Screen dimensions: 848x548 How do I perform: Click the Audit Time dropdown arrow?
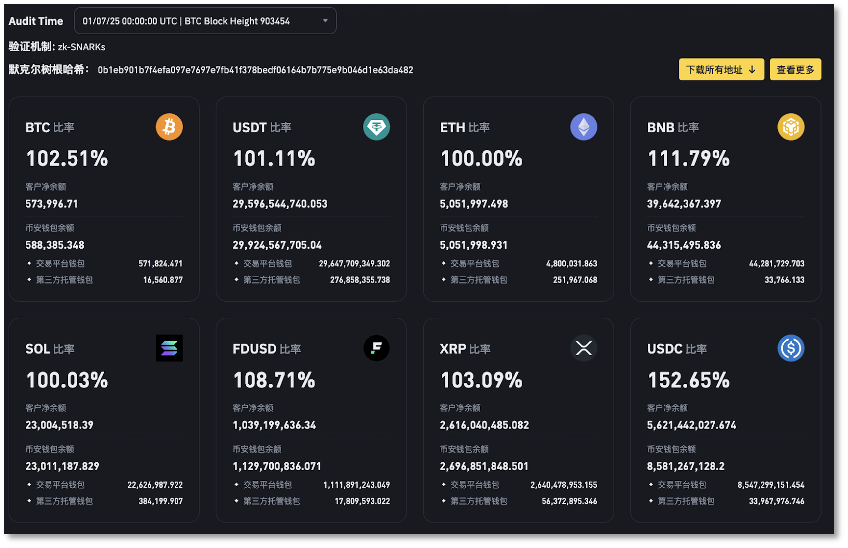point(325,21)
